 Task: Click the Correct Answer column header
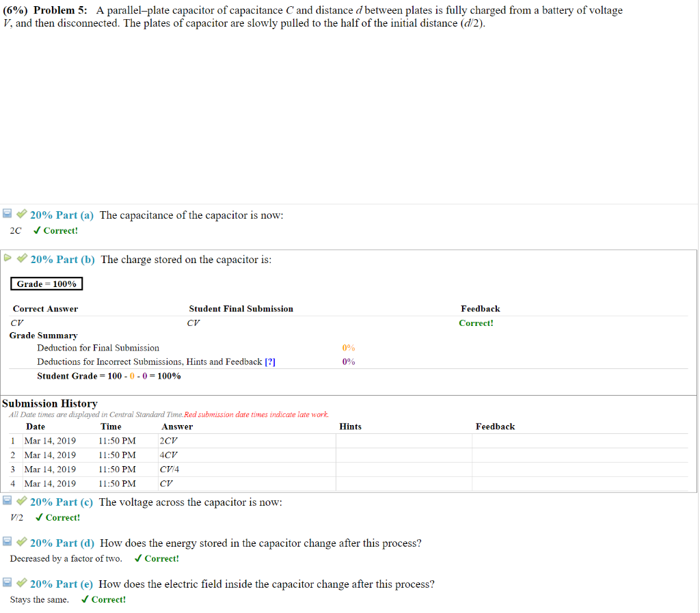coord(45,309)
